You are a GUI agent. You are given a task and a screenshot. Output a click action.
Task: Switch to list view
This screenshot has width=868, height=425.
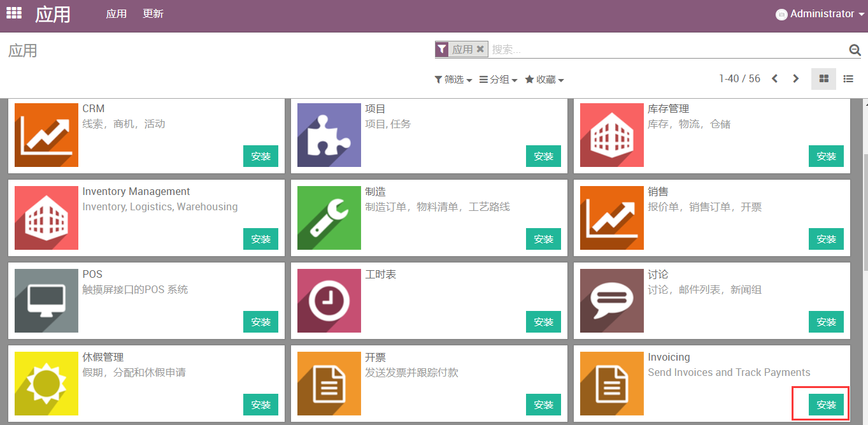pyautogui.click(x=848, y=78)
